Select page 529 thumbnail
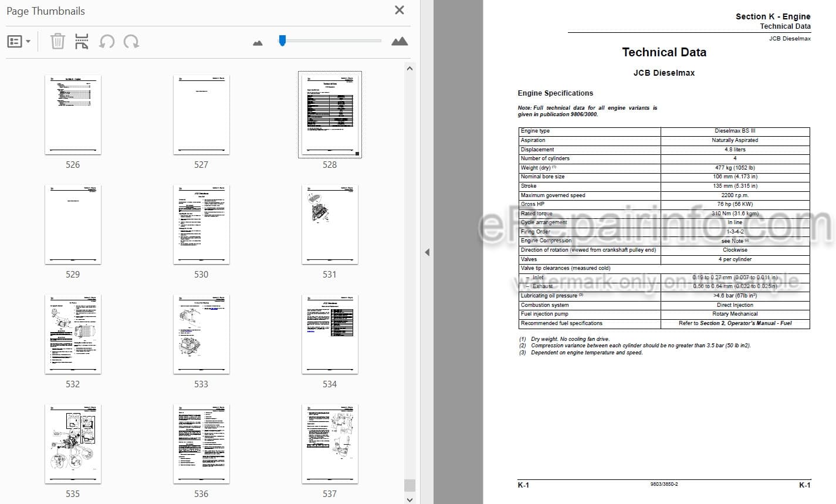This screenshot has height=504, width=836. (x=73, y=224)
